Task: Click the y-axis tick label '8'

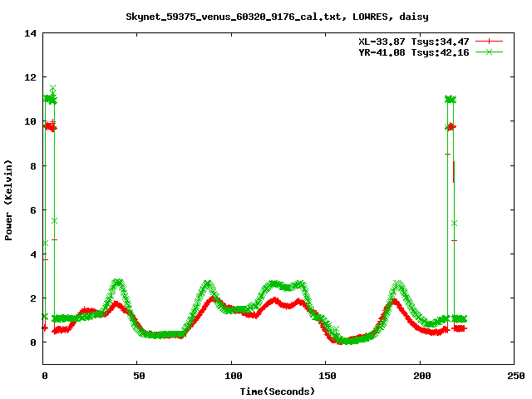Action: pyautogui.click(x=33, y=166)
